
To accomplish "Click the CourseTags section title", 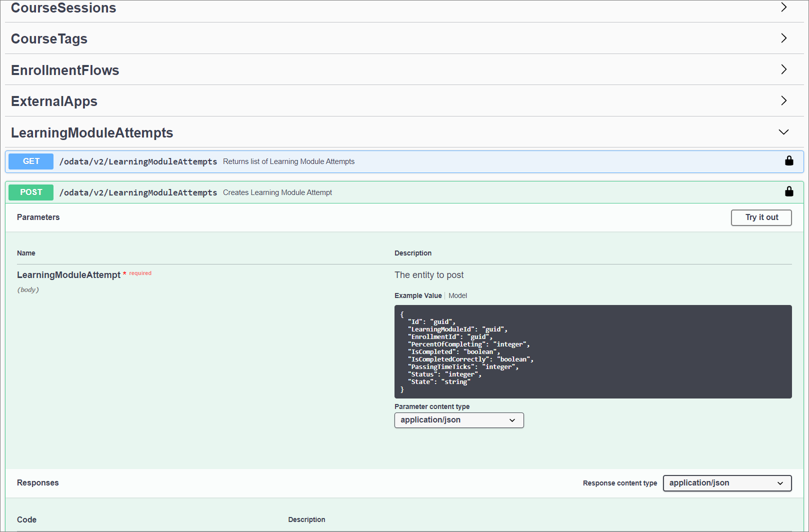I will 49,39.
